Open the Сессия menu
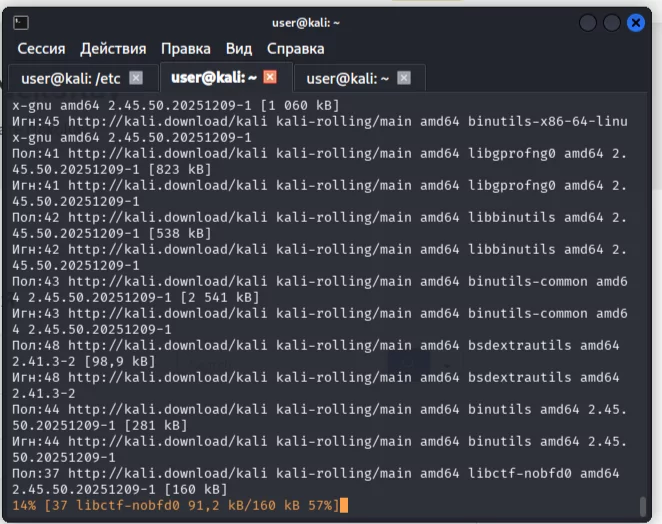This screenshot has width=662, height=524. [x=41, y=48]
